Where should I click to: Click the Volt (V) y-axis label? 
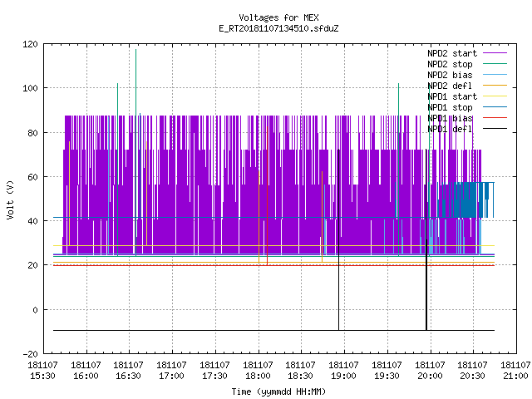point(10,199)
